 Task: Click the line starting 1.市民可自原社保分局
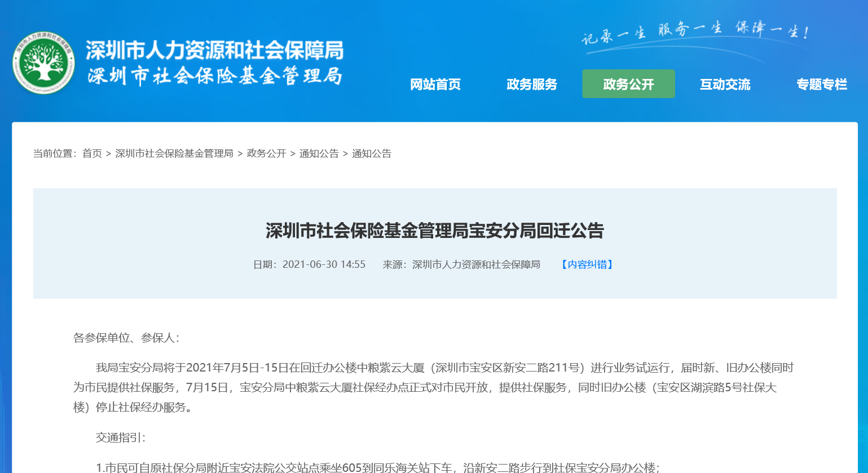tap(377, 467)
